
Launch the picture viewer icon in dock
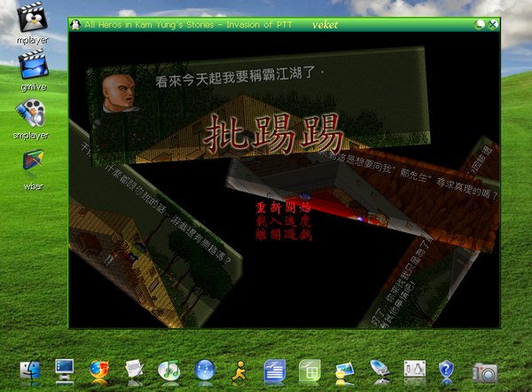pyautogui.click(x=344, y=372)
